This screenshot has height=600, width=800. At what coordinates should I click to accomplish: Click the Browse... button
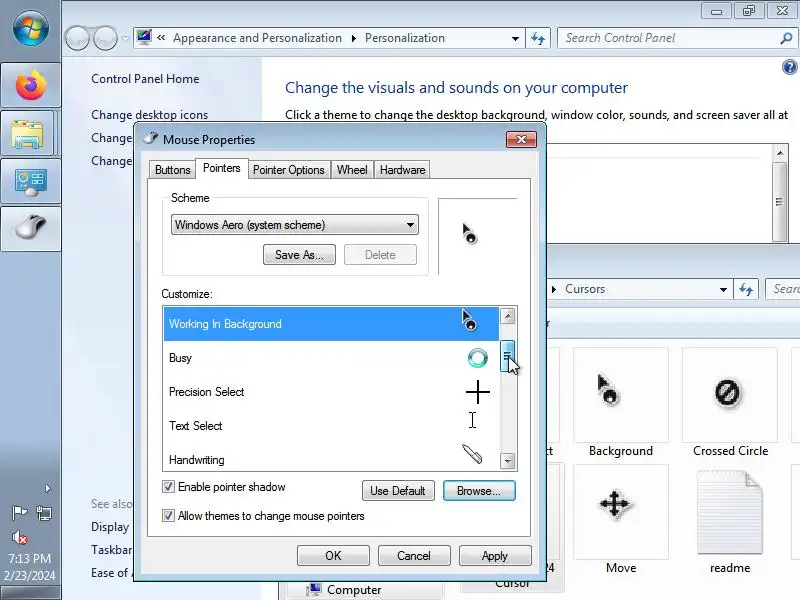coord(479,490)
